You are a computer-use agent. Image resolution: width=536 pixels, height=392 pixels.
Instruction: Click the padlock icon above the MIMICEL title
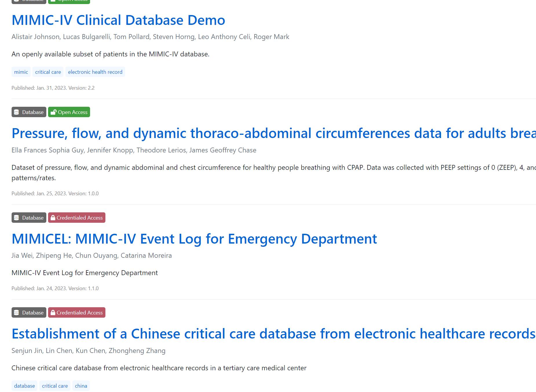click(53, 218)
